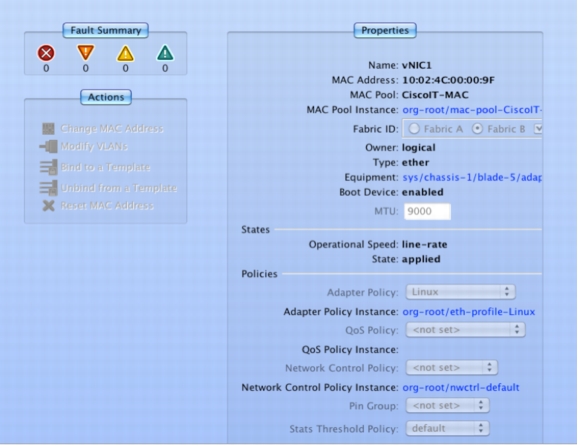
Task: Click the major faults orange triangle icon
Action: click(x=86, y=53)
